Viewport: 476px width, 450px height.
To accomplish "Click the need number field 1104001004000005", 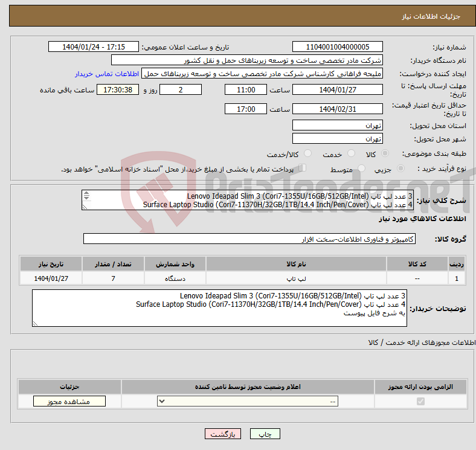I will coord(337,47).
